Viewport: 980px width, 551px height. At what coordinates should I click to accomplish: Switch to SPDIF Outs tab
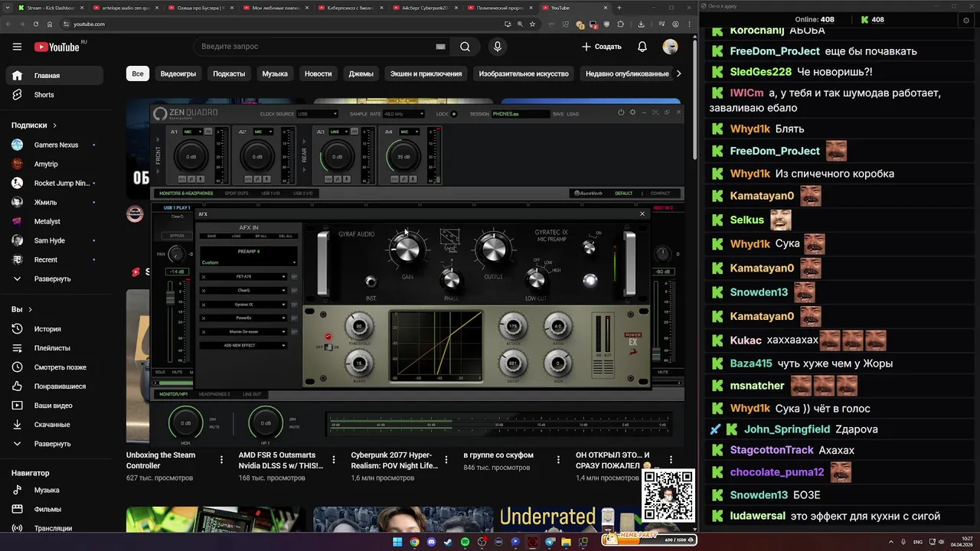click(x=237, y=194)
